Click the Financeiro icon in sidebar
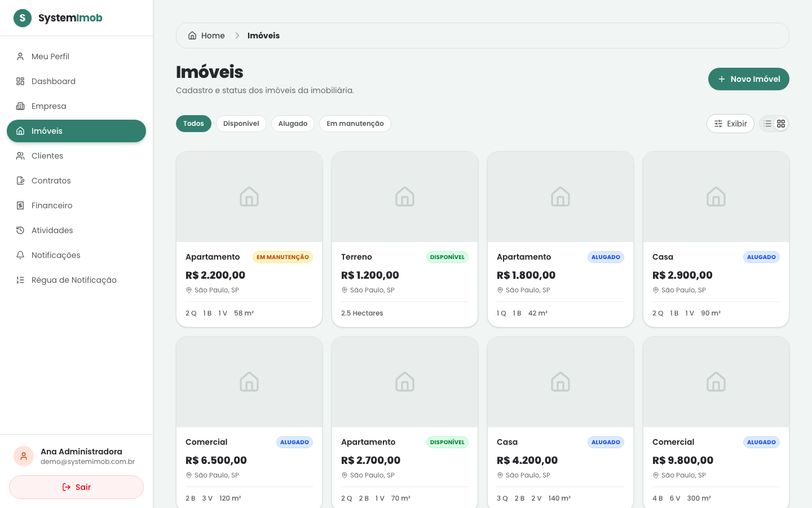This screenshot has height=508, width=812. (20, 205)
